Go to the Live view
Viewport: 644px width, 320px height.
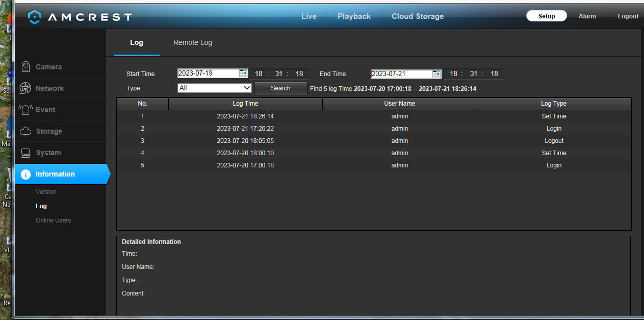[309, 16]
